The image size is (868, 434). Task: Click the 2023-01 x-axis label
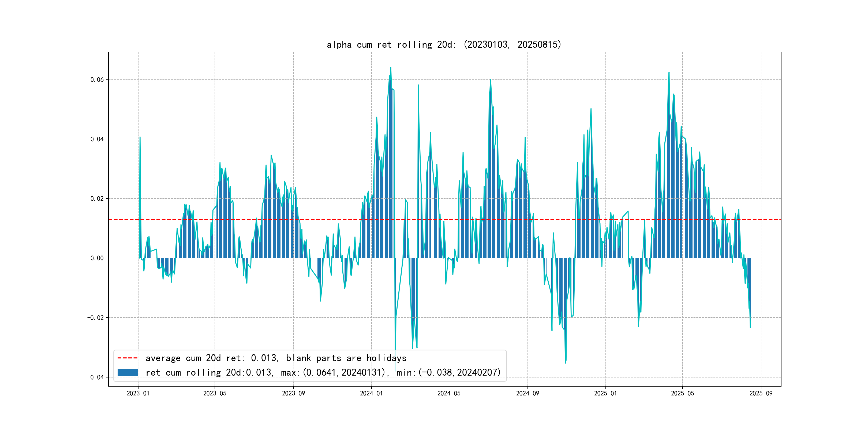138,393
